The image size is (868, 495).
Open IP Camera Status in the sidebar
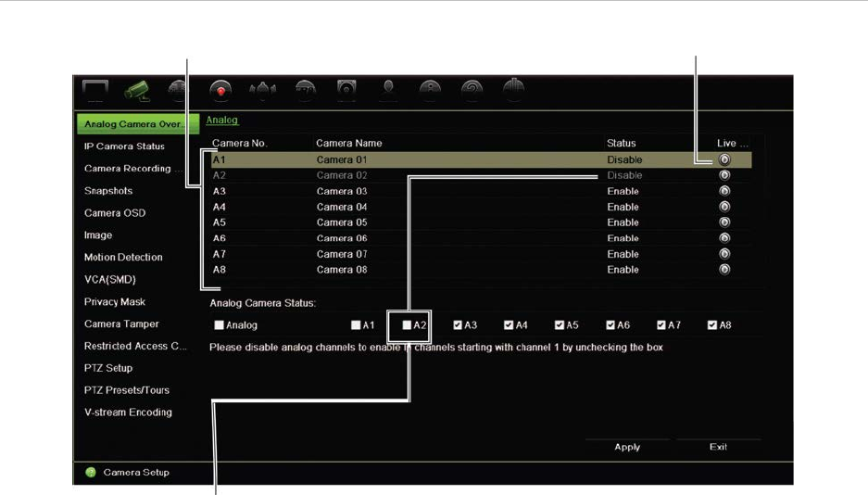pyautogui.click(x=124, y=146)
